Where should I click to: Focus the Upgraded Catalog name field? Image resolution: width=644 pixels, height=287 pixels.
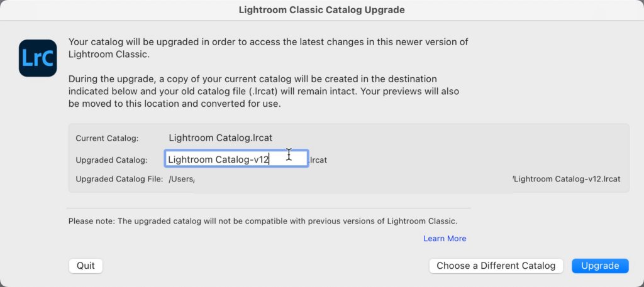pyautogui.click(x=236, y=160)
